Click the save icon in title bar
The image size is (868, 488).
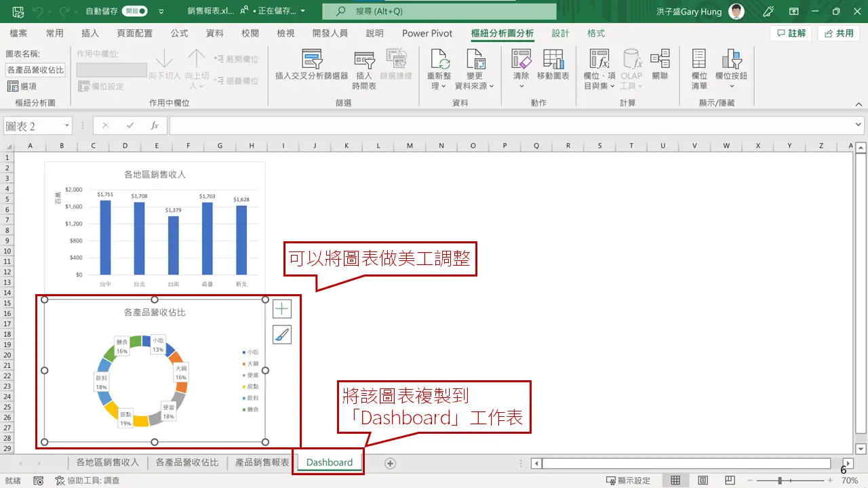tap(18, 12)
